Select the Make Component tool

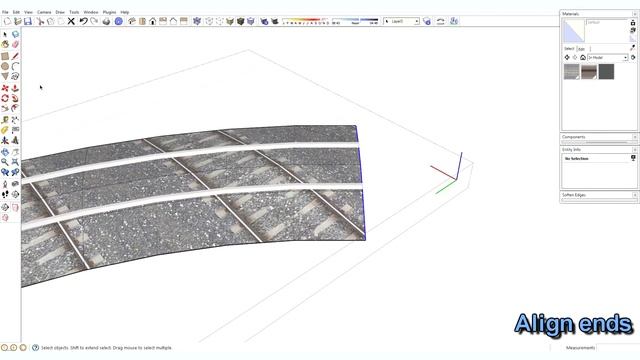(x=15, y=34)
